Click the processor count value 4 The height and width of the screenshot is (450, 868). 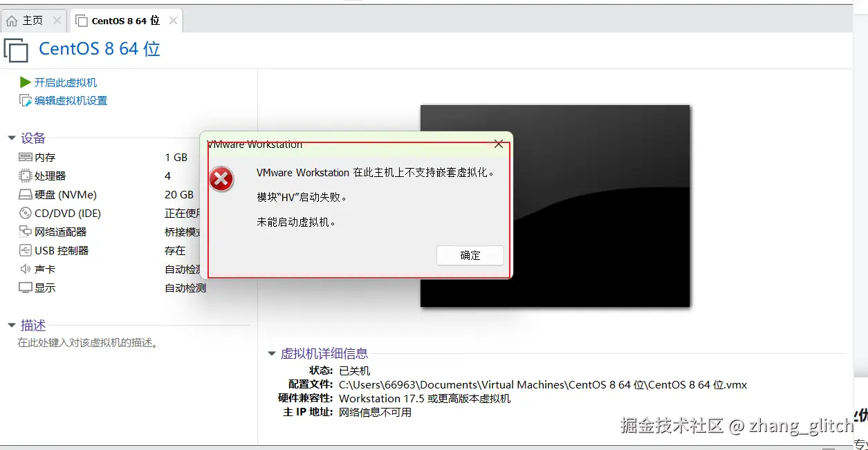click(x=168, y=176)
